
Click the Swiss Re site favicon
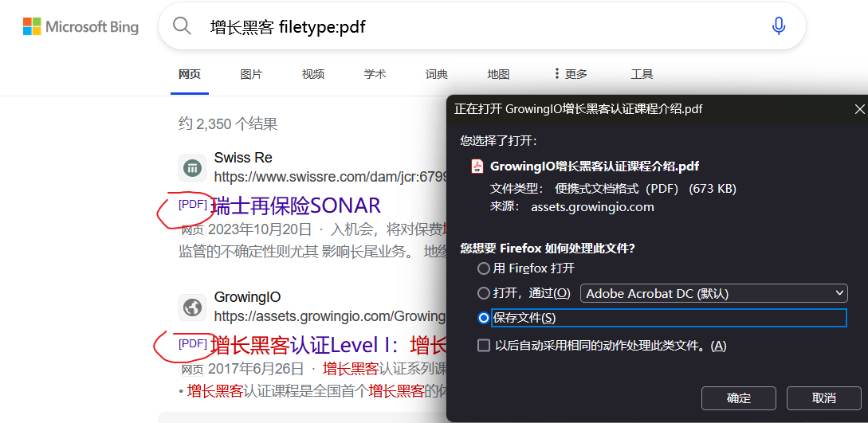192,168
